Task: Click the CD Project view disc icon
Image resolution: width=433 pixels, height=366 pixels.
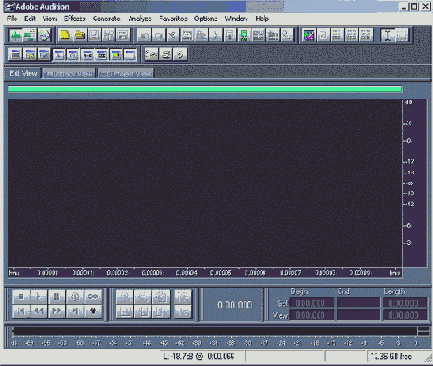Action: point(44,35)
